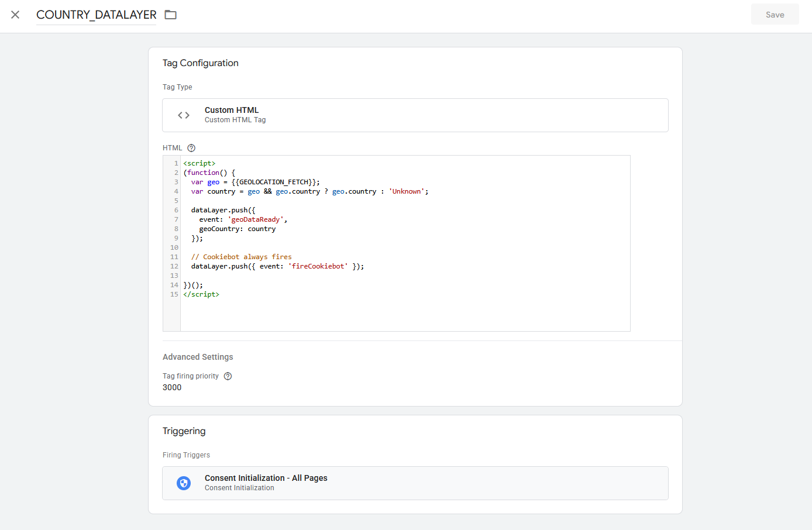Click line number 6 in gutter
Screen dimensions: 812x530
pos(176,210)
